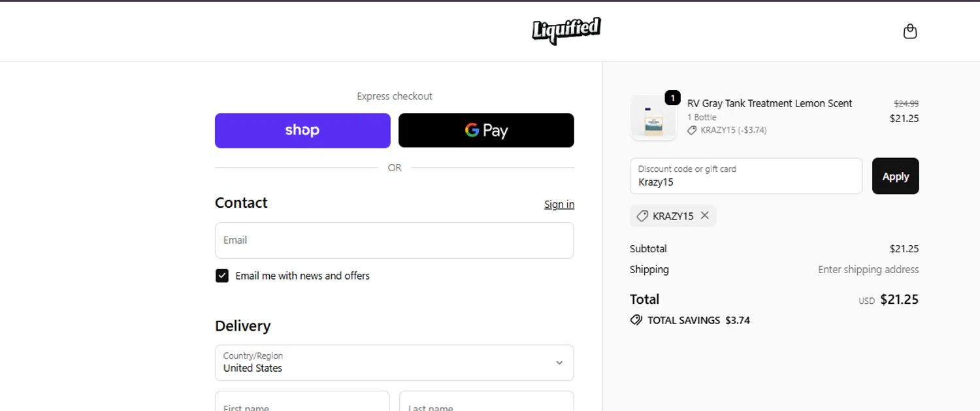Open the shopping bag cart icon
This screenshot has width=980, height=411.
coord(910,31)
